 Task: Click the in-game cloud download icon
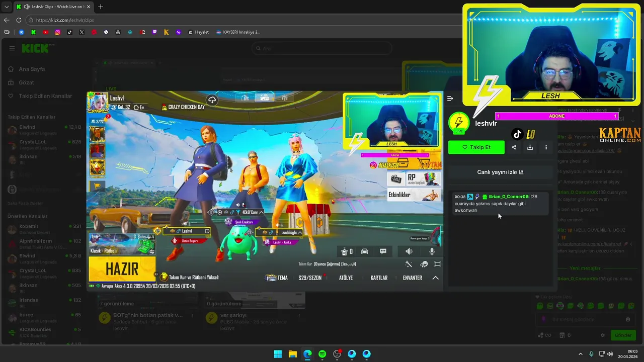(212, 100)
